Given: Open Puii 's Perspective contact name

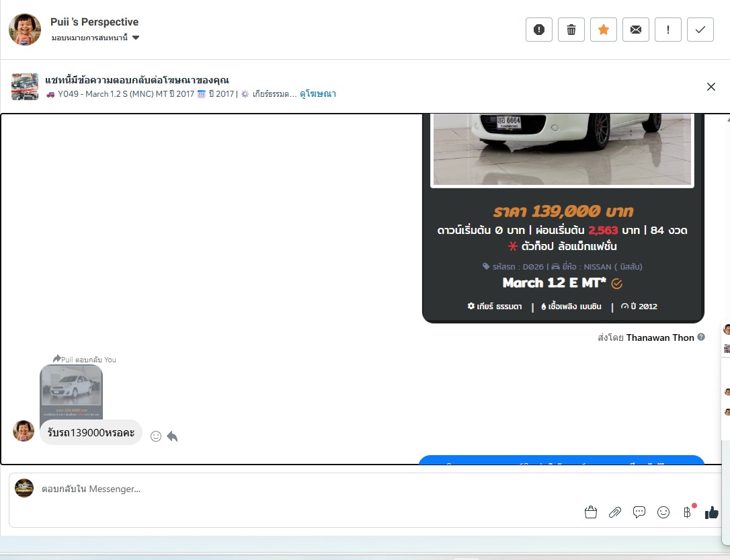Looking at the screenshot, I should pyautogui.click(x=95, y=22).
